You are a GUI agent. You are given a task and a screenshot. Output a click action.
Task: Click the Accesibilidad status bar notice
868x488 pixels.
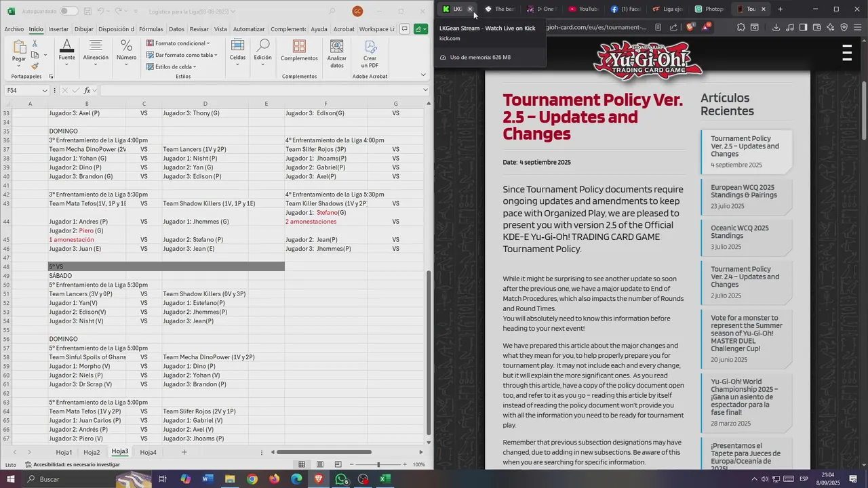tap(73, 465)
